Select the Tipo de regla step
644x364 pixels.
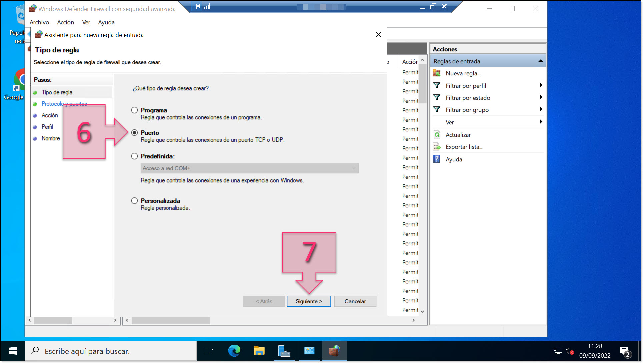[x=57, y=92]
